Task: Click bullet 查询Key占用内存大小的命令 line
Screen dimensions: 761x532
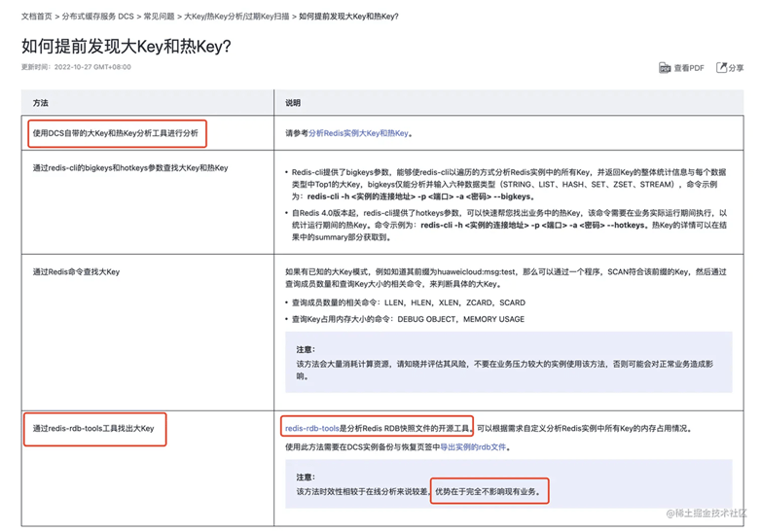Action: click(408, 319)
